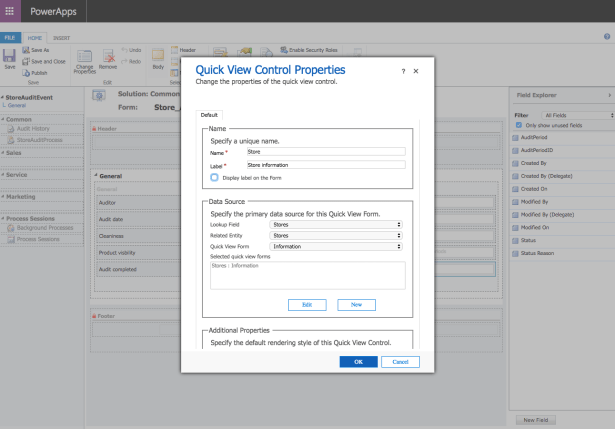Open the FILE ribbon tab
Viewport: 615px width, 429px height.
(10, 37)
